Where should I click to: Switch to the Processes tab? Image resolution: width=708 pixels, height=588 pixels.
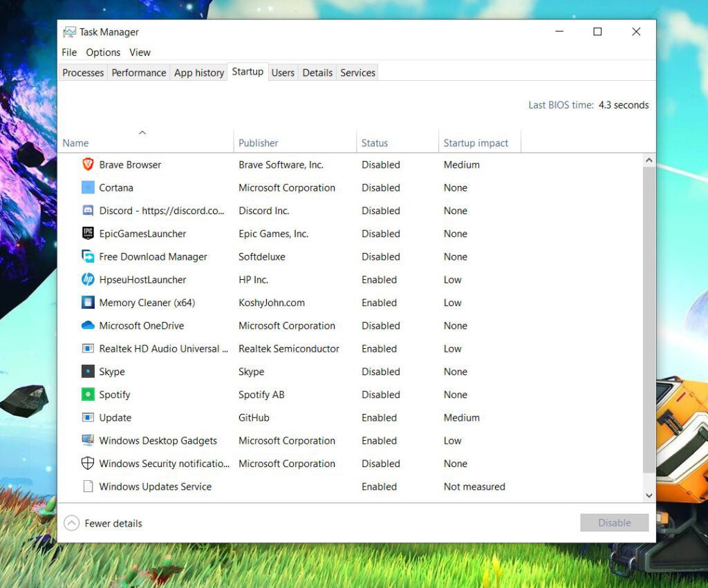[x=83, y=73]
